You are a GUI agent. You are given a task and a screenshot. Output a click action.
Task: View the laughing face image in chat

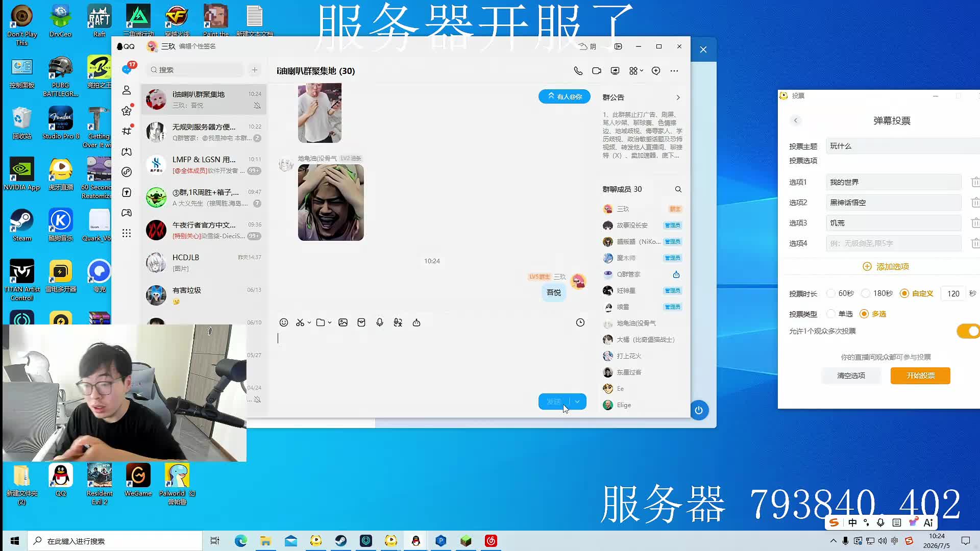[x=331, y=203]
